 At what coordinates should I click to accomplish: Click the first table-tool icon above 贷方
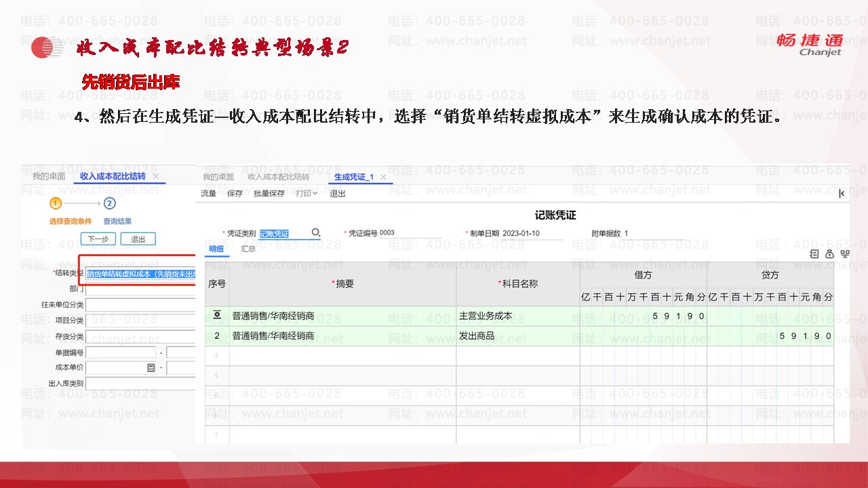814,254
